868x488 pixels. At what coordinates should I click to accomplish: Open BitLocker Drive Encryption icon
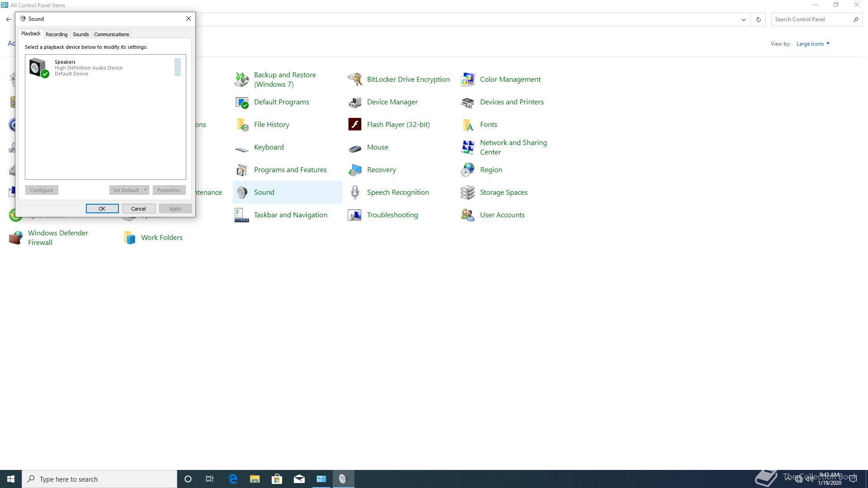coord(355,80)
